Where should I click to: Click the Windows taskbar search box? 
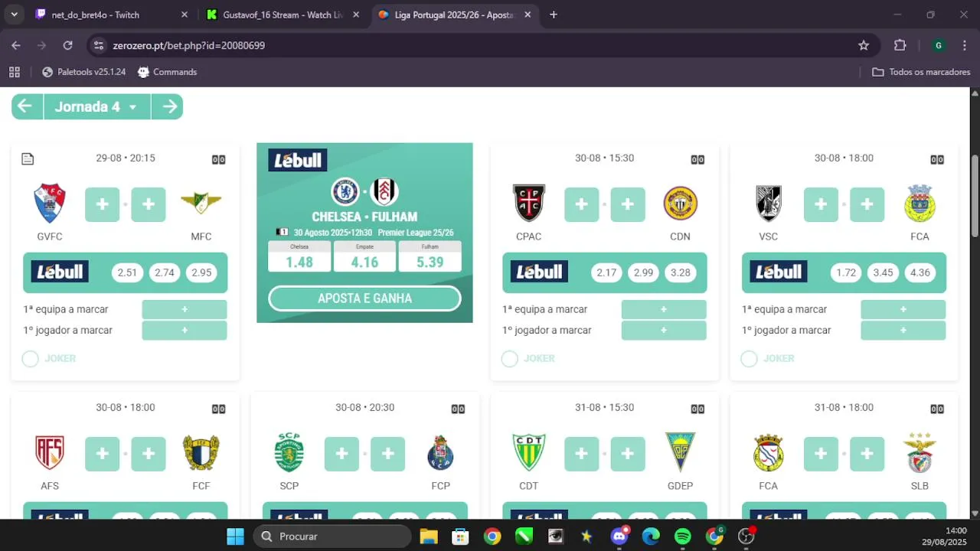tap(332, 536)
